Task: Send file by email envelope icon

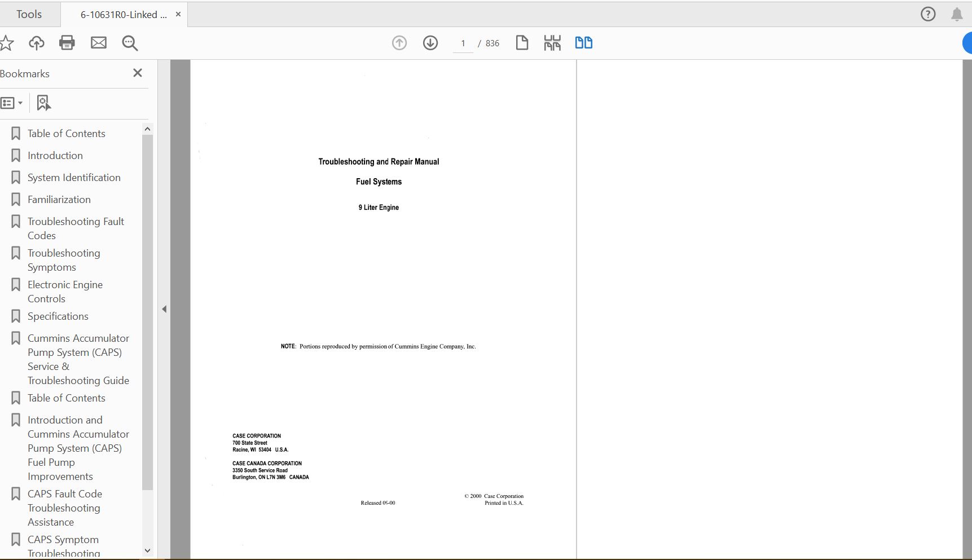Action: pos(99,43)
